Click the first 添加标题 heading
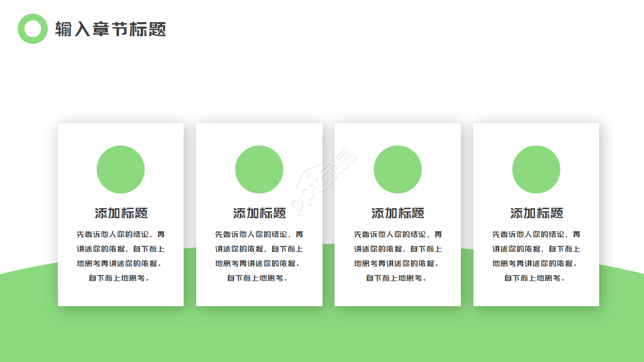 point(121,212)
